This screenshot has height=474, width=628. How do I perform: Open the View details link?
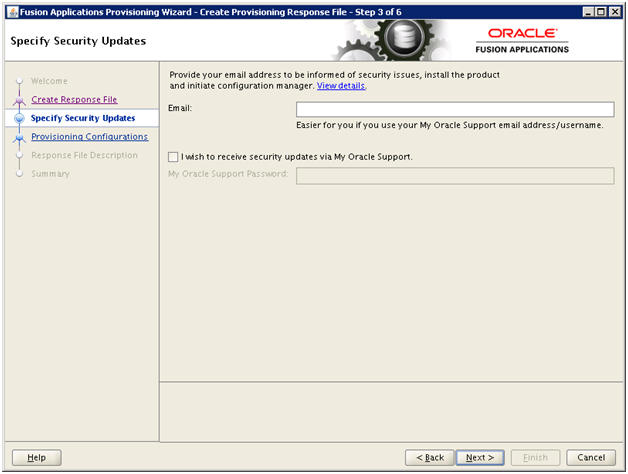click(x=341, y=86)
